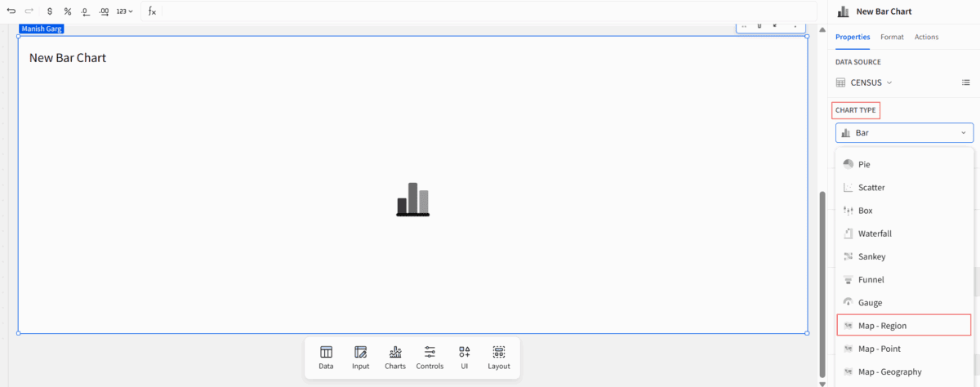This screenshot has width=980, height=387.
Task: Choose Box chart type
Action: [x=904, y=211]
